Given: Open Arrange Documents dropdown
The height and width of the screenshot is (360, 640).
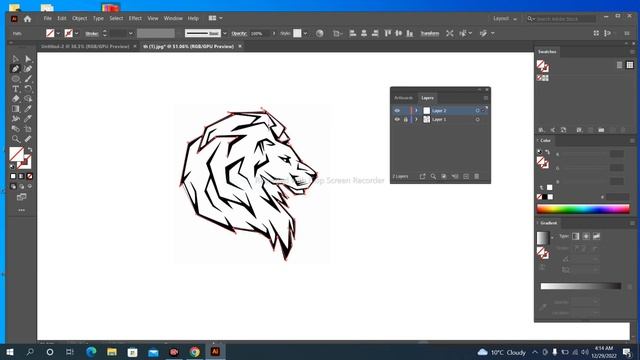Looking at the screenshot, I should [216, 18].
